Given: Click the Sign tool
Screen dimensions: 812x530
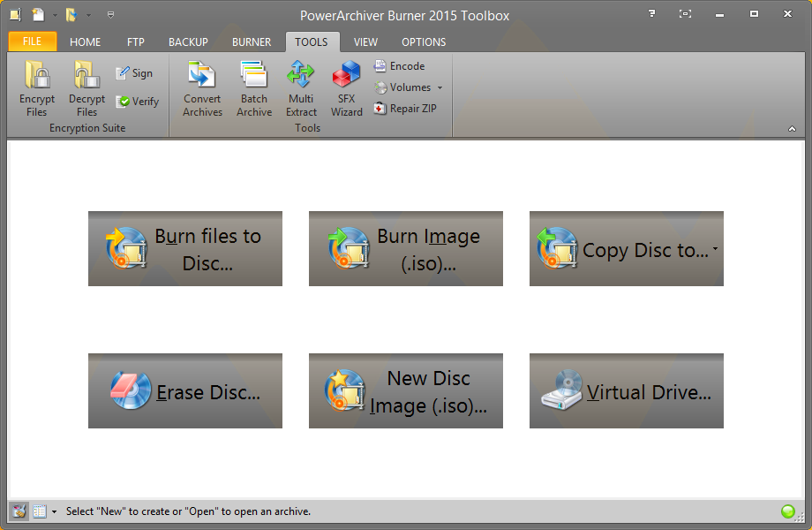Looking at the screenshot, I should pyautogui.click(x=134, y=73).
